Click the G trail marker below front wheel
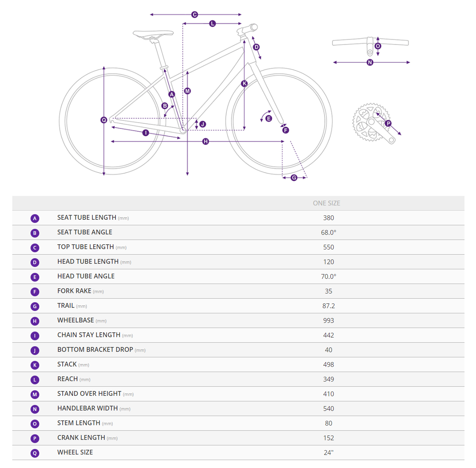 click(294, 178)
